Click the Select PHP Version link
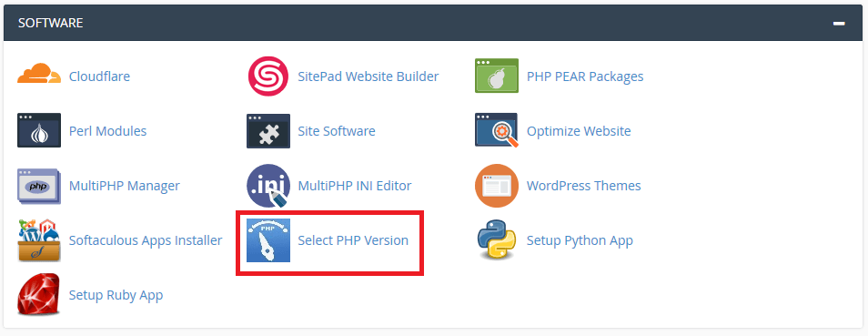Image resolution: width=868 pixels, height=336 pixels. (353, 240)
